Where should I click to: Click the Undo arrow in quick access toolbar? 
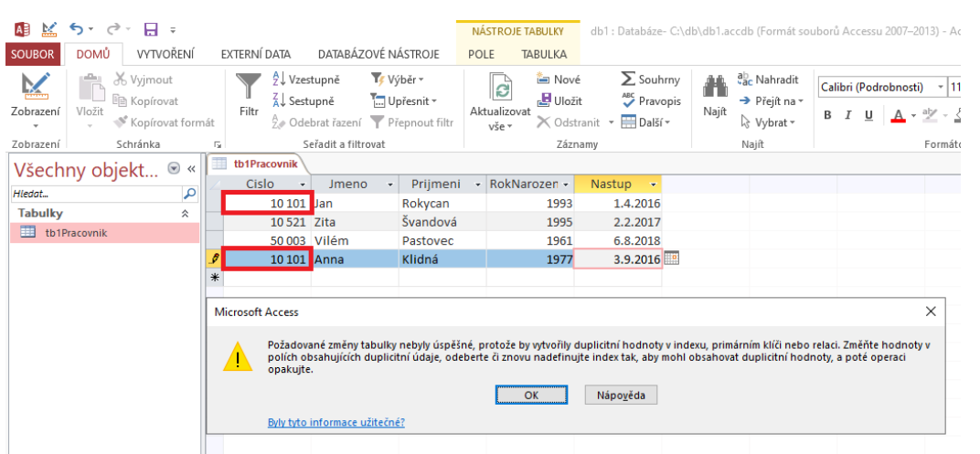pos(76,28)
